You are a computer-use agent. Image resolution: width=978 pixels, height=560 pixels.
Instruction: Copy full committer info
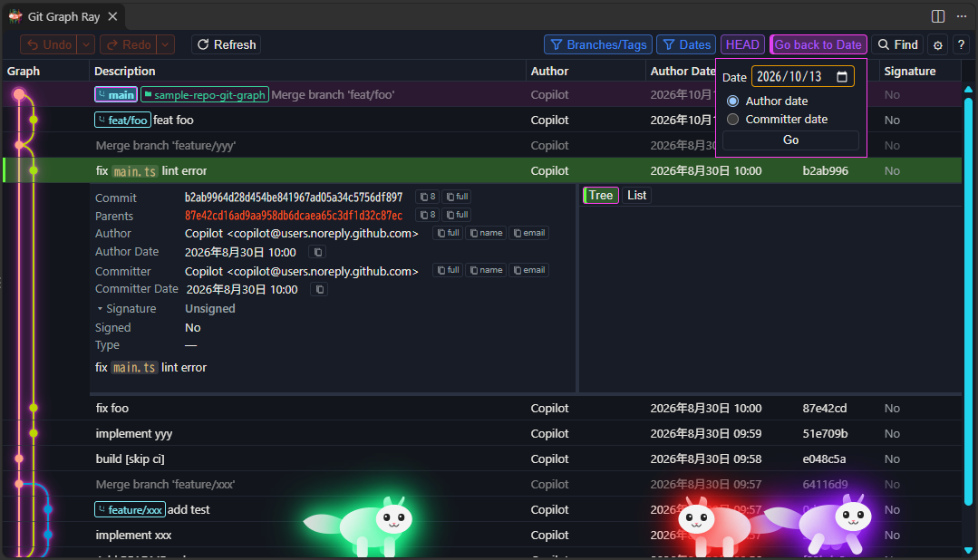pos(448,270)
